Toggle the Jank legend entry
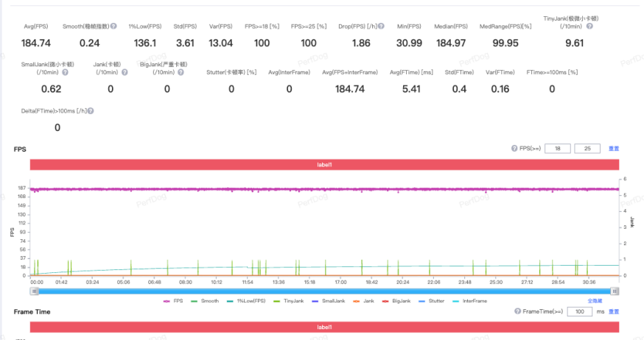Image resolution: width=644 pixels, height=340 pixels. coord(363,301)
